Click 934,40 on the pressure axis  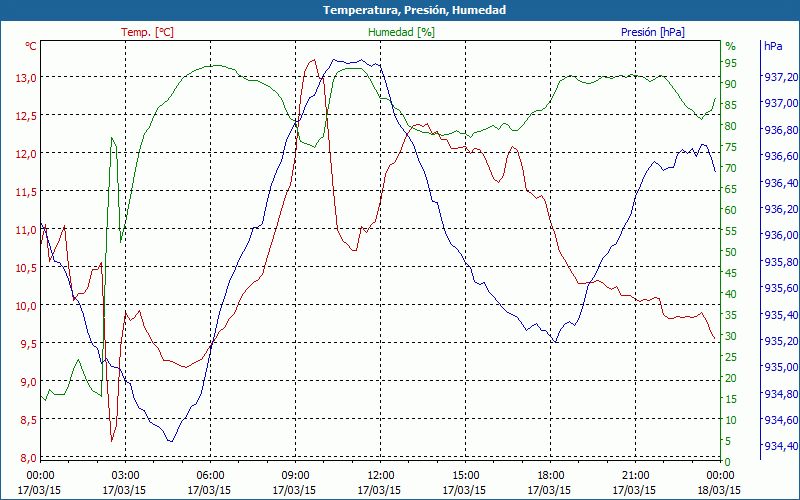781,446
